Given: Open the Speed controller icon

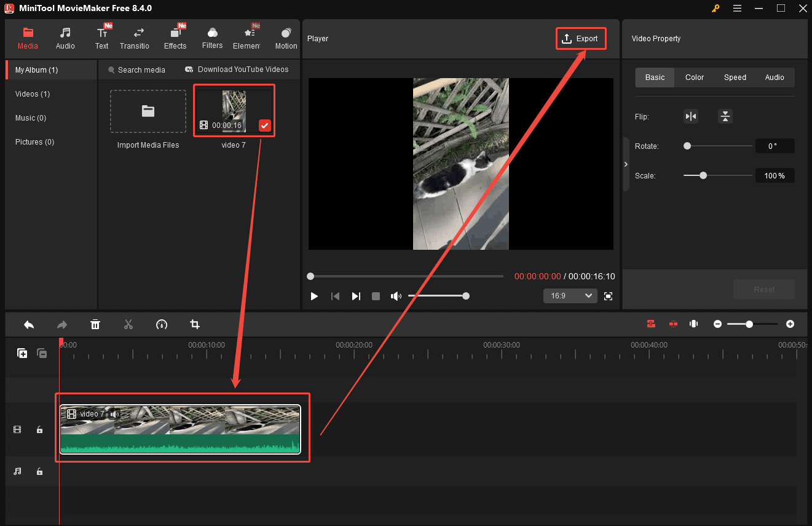Looking at the screenshot, I should pos(162,324).
